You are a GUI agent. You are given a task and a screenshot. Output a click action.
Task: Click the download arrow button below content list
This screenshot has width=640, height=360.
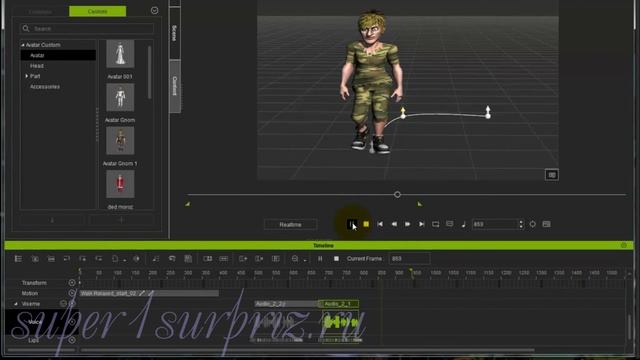point(52,220)
